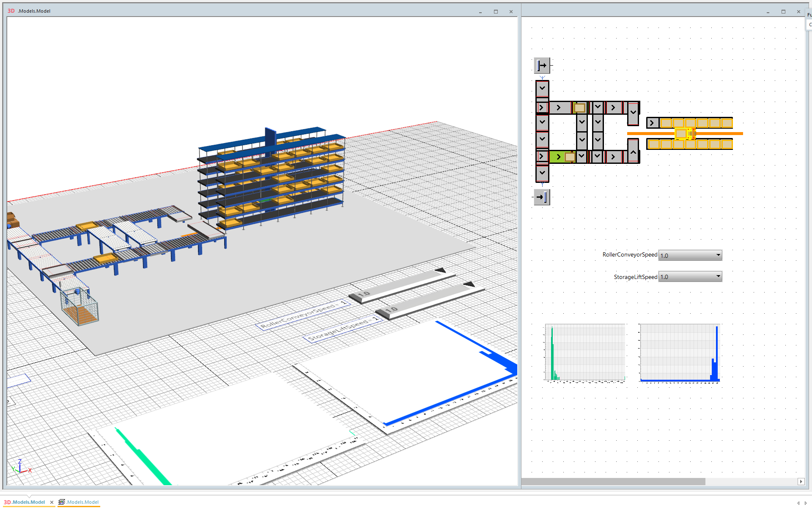Switch to the 2D .Models.Model tab
This screenshot has height=508, width=812.
pos(80,502)
